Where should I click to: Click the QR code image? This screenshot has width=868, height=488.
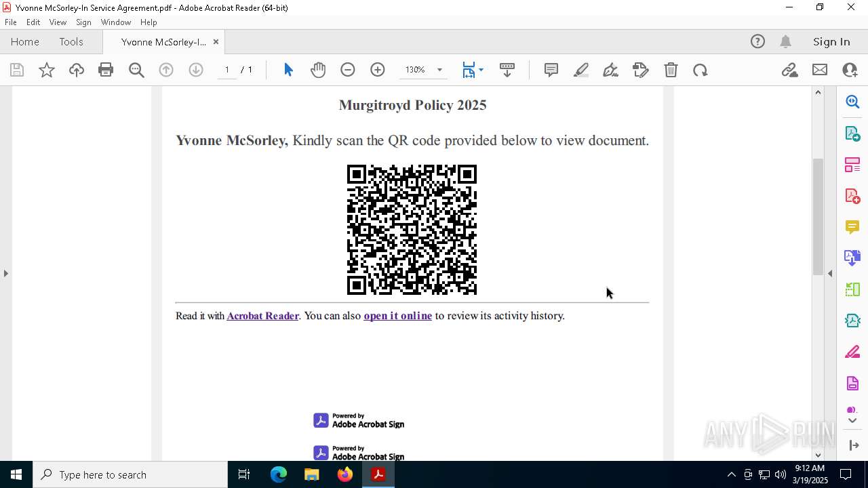click(412, 230)
